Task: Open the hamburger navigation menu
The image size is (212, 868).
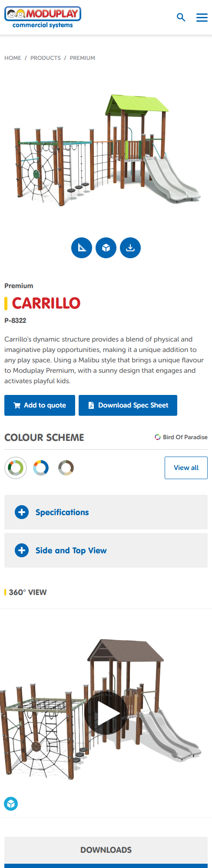Action: click(x=202, y=17)
